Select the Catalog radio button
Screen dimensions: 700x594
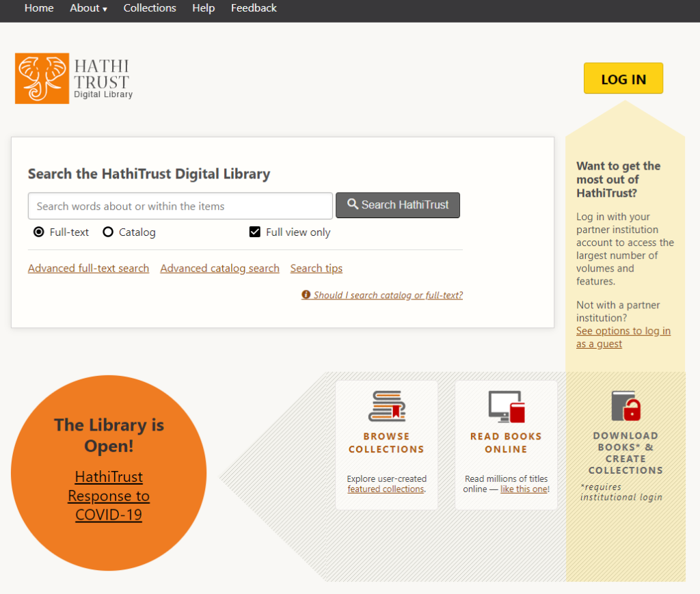tap(108, 232)
